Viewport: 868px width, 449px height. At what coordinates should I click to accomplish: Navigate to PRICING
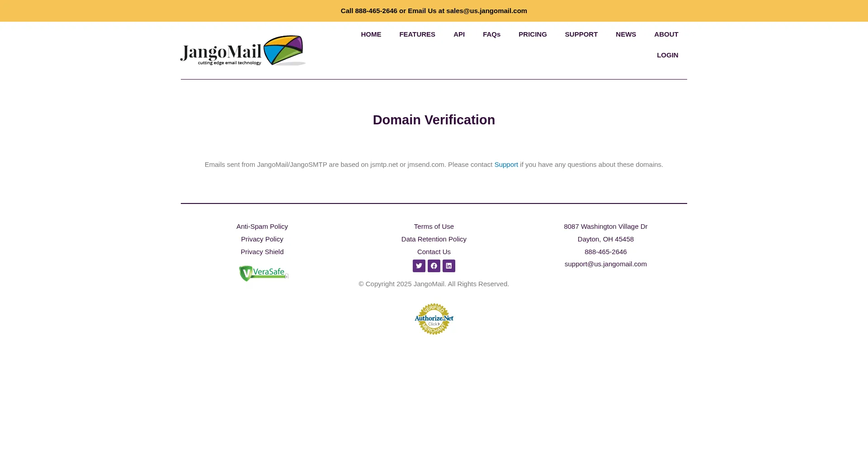(533, 34)
